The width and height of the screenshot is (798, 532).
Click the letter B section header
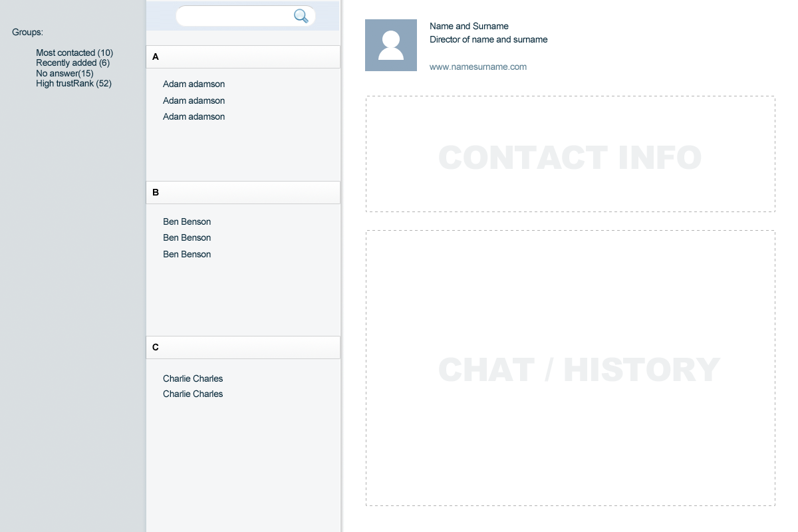[x=243, y=192]
